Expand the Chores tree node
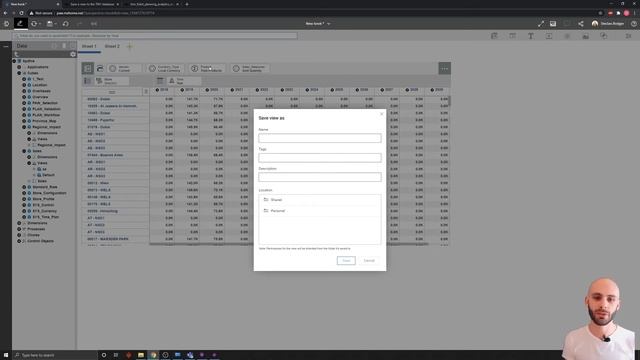The width and height of the screenshot is (640, 360). click(x=19, y=235)
